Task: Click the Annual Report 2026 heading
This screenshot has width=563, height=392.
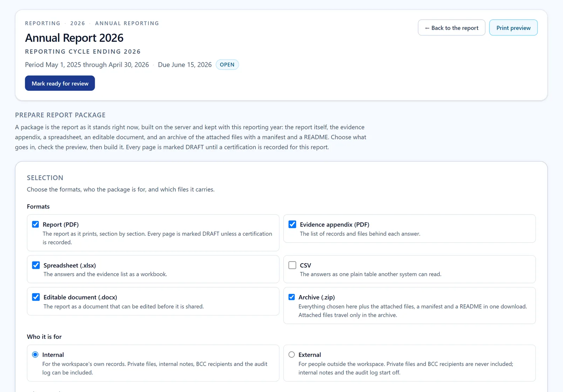Action: [74, 38]
